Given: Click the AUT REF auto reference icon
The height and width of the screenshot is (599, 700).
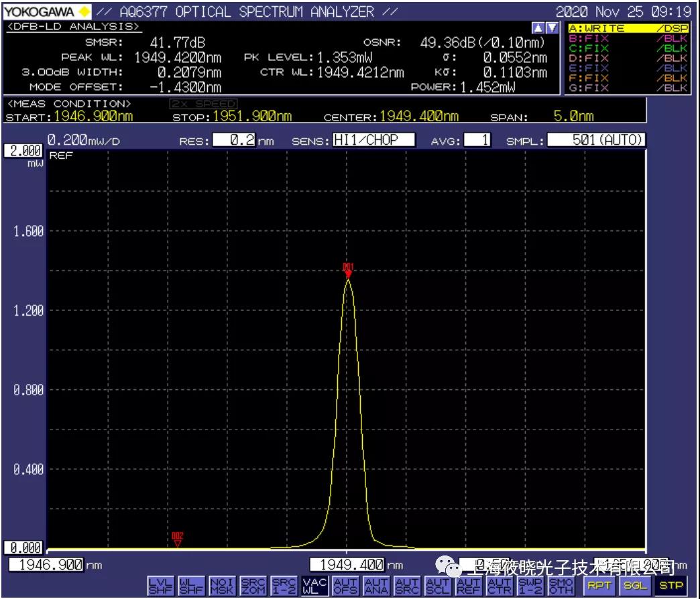Looking at the screenshot, I should pos(469,586).
